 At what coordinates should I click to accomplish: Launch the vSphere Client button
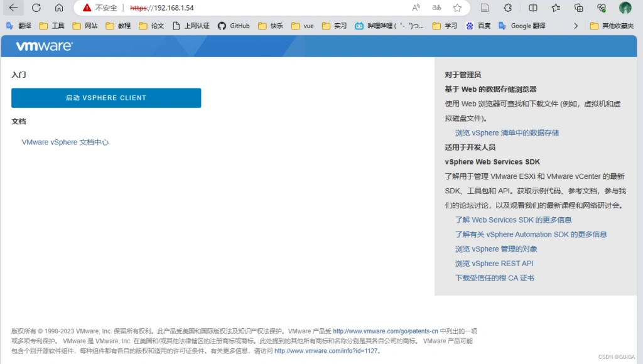coord(106,98)
